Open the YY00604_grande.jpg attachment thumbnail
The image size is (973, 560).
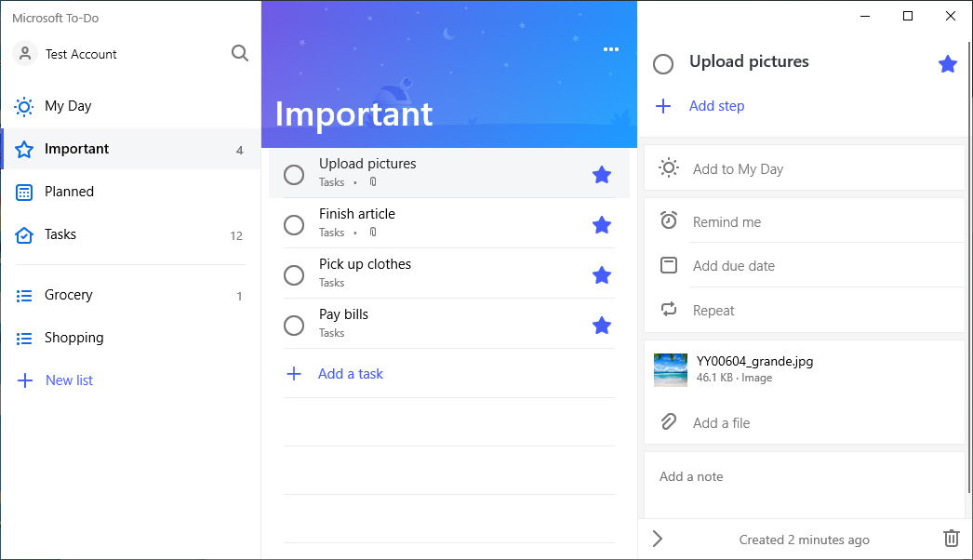point(671,369)
